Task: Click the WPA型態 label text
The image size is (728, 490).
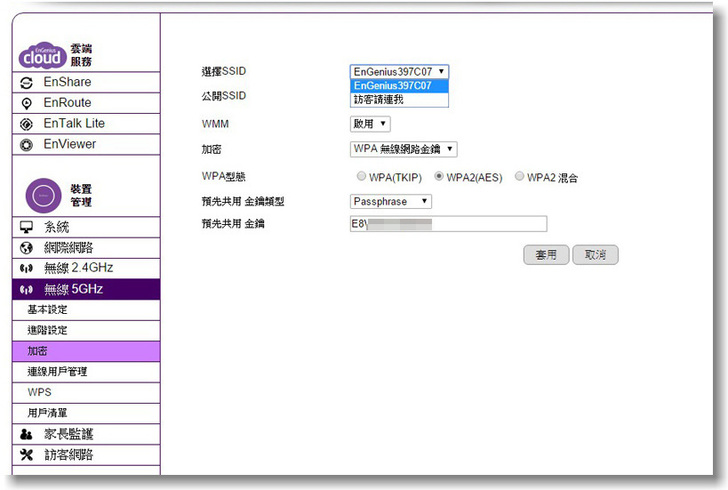Action: [223, 176]
